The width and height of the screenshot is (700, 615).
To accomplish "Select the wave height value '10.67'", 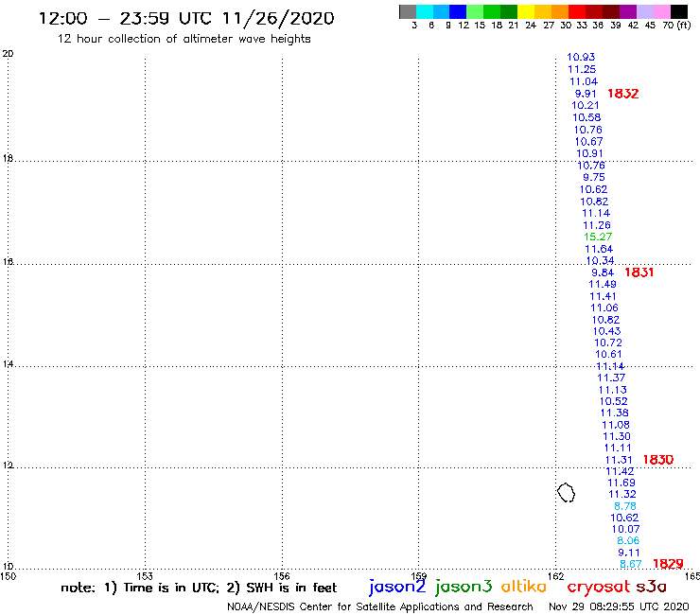I will (588, 142).
